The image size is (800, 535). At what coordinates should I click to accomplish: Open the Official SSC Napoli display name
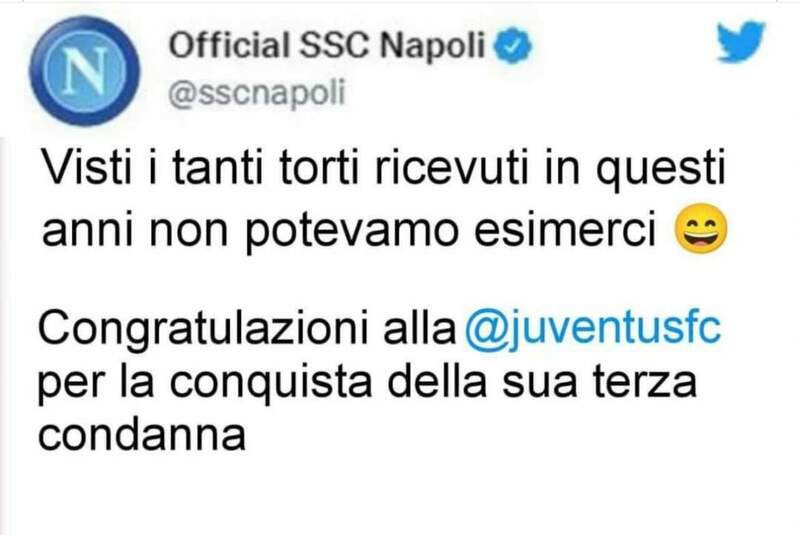pyautogui.click(x=336, y=46)
